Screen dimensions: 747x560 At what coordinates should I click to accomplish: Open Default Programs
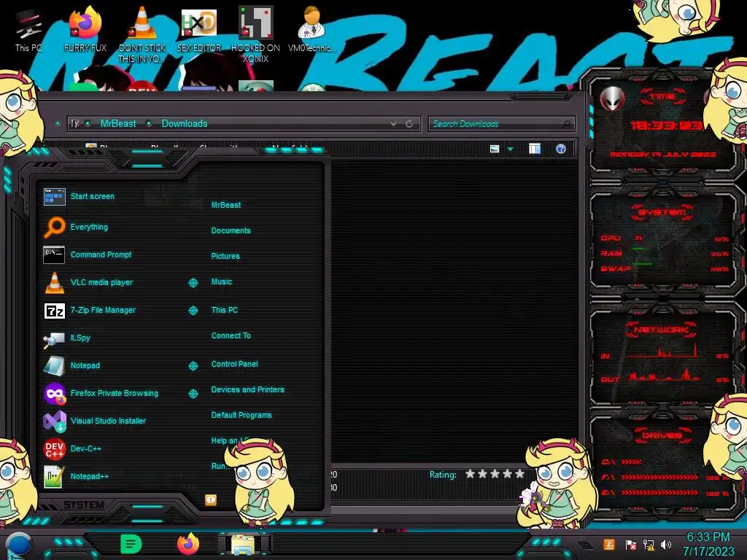coord(241,415)
